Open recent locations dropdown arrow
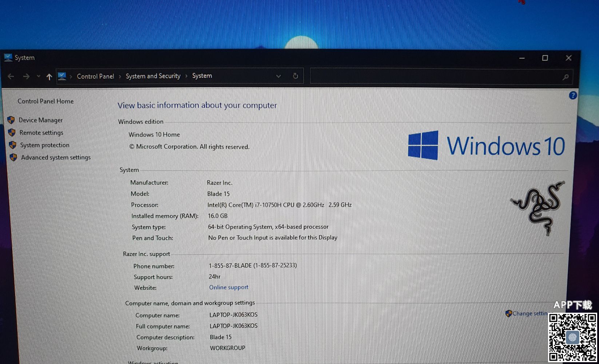The width and height of the screenshot is (599, 364). pyautogui.click(x=38, y=76)
